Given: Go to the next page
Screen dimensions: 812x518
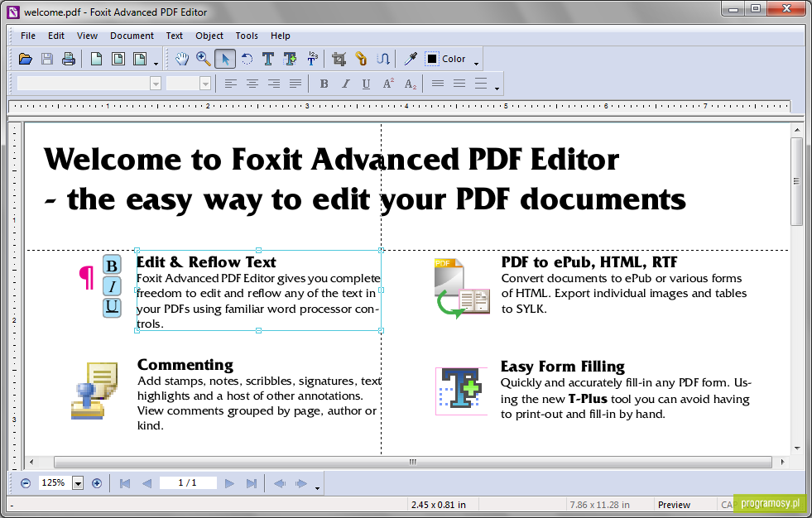Looking at the screenshot, I should [229, 483].
